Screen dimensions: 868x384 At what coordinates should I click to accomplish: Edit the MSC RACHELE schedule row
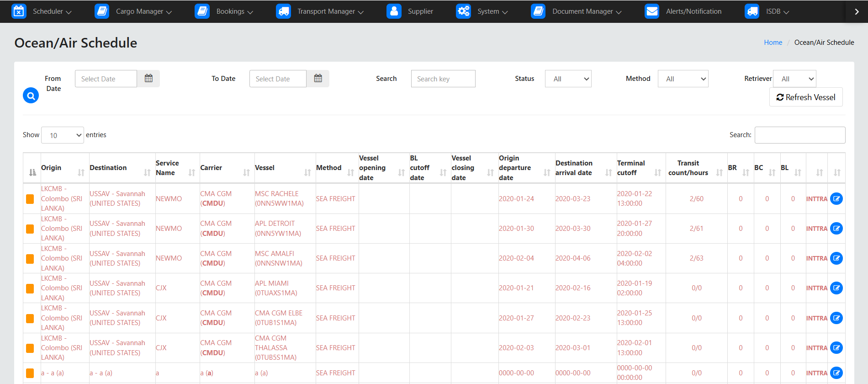[836, 199]
